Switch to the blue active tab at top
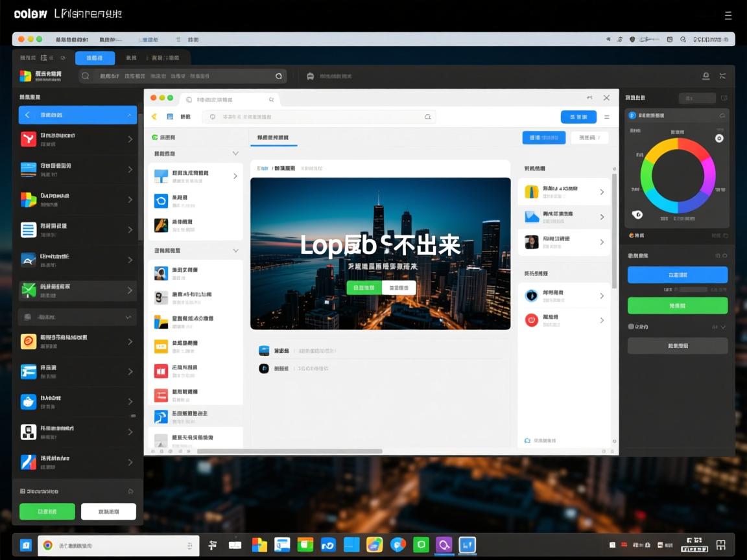 [94, 58]
